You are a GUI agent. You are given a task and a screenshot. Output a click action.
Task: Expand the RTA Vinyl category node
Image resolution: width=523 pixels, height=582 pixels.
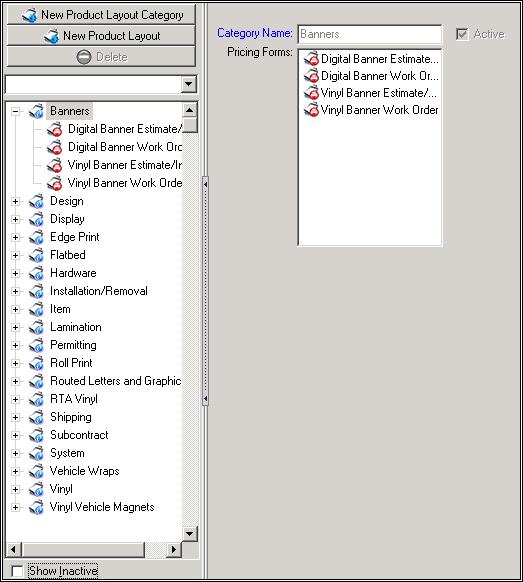tap(15, 399)
